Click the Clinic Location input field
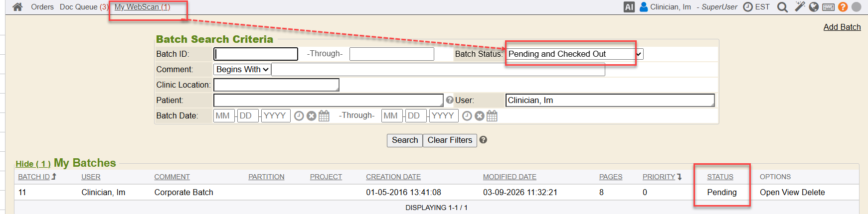Screen dimensions: 868x214 pos(276,85)
